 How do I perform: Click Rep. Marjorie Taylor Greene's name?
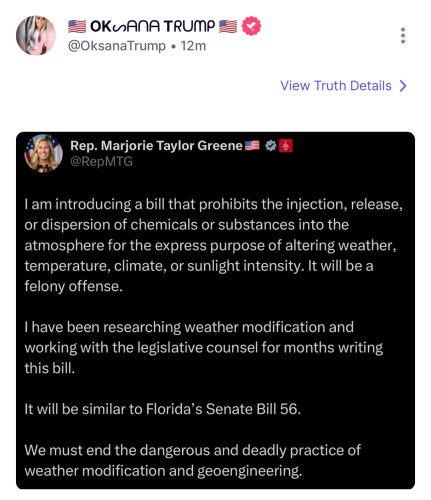pos(156,146)
